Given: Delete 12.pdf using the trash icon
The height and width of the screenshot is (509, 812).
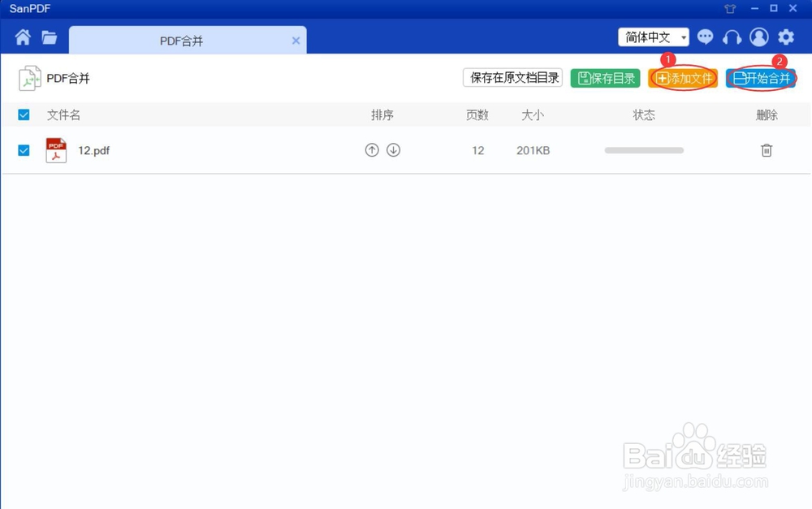Looking at the screenshot, I should click(766, 149).
